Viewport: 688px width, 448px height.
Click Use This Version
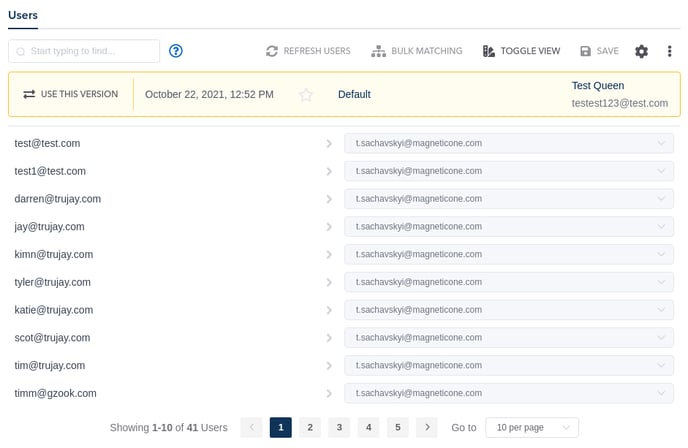(x=71, y=94)
